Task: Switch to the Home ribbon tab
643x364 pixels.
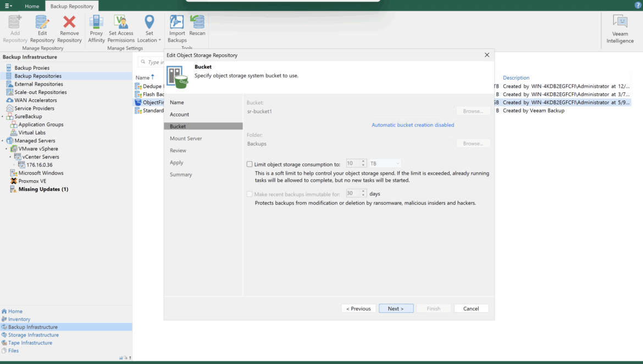Action: point(32,6)
